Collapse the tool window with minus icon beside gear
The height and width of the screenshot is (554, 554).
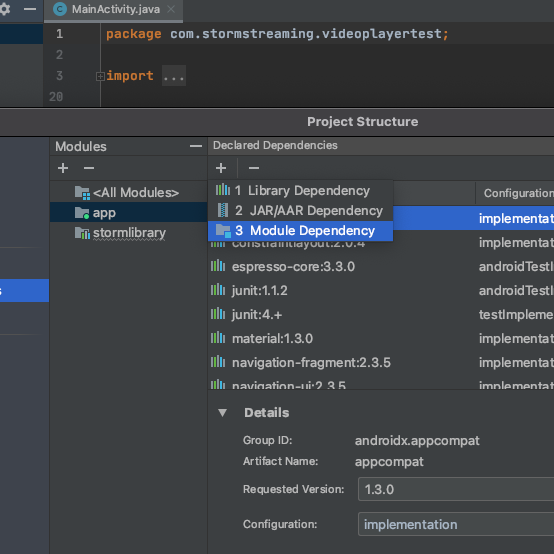tap(30, 9)
